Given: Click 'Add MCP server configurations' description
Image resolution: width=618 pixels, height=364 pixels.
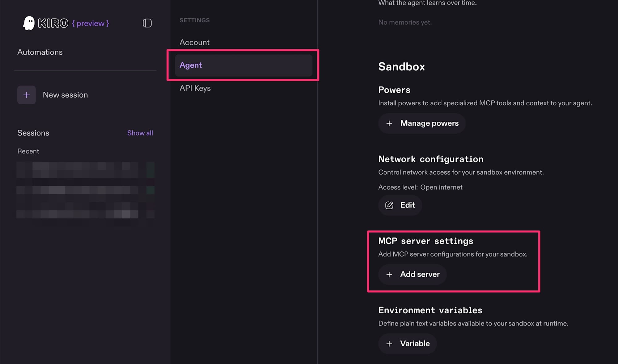Looking at the screenshot, I should (453, 254).
